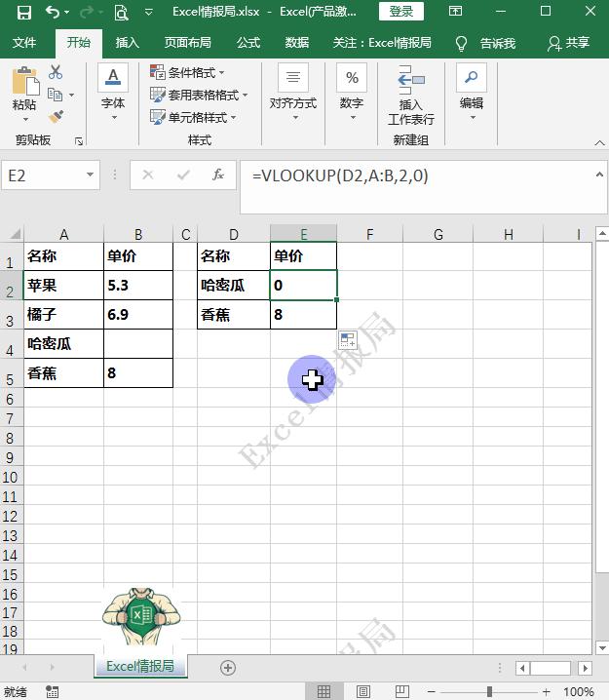Switch to Page Layout view
Image resolution: width=609 pixels, height=700 pixels.
363,691
